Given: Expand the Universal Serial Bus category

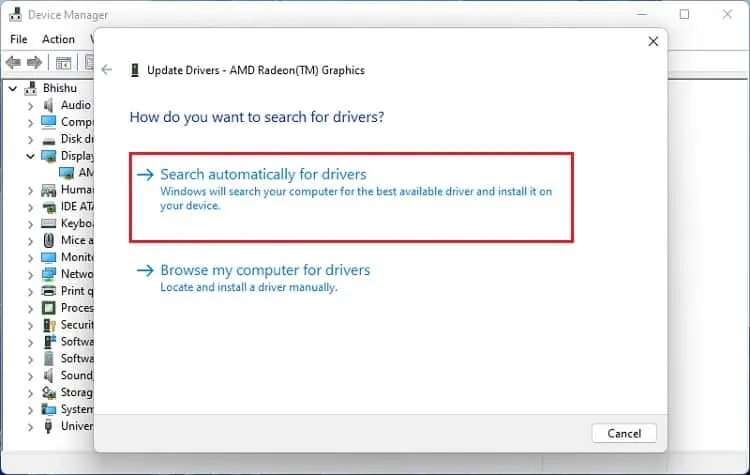Looking at the screenshot, I should (x=31, y=427).
